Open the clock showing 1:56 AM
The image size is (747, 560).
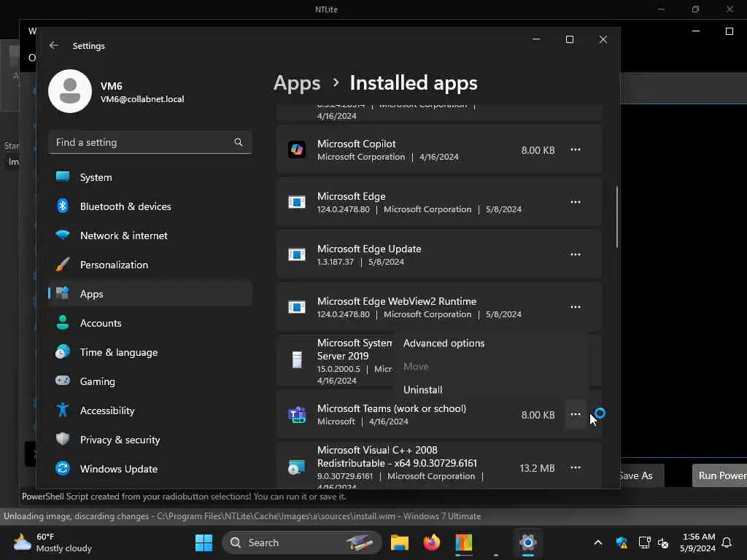pyautogui.click(x=697, y=542)
